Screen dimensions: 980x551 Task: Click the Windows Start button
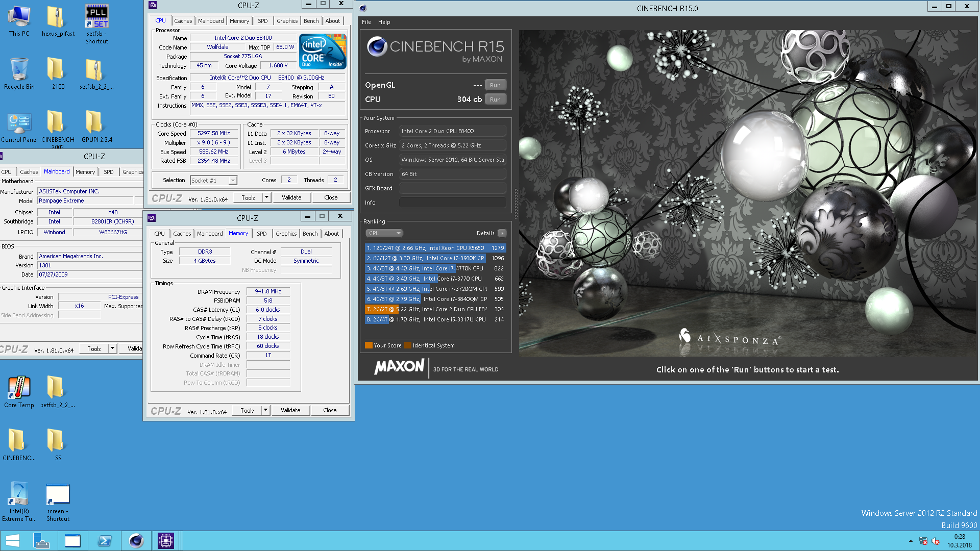click(x=12, y=541)
